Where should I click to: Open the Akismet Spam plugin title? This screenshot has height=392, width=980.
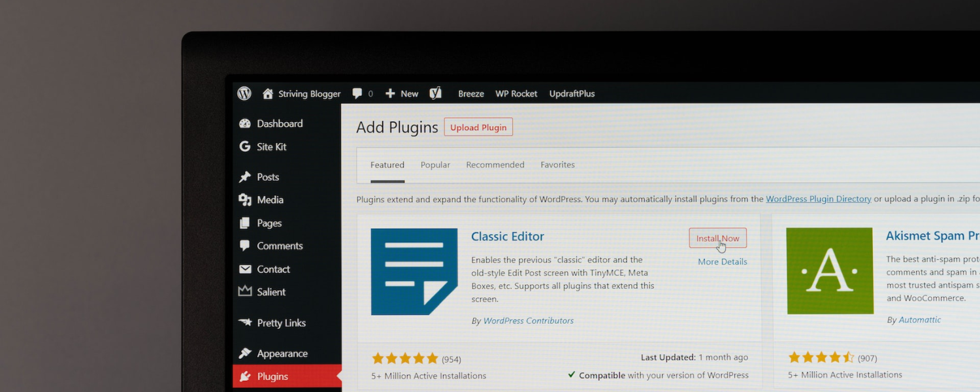(x=932, y=236)
